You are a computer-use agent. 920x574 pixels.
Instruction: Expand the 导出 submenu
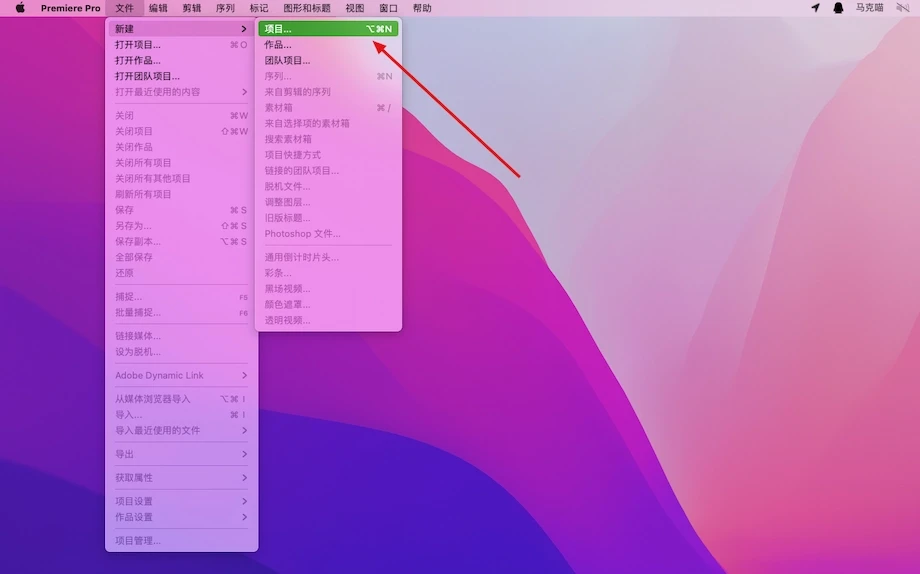244,454
